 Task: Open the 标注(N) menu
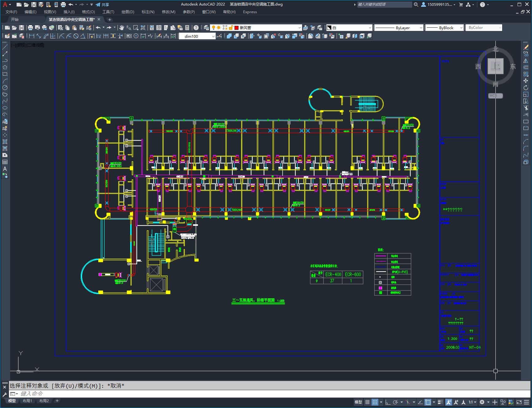click(148, 12)
